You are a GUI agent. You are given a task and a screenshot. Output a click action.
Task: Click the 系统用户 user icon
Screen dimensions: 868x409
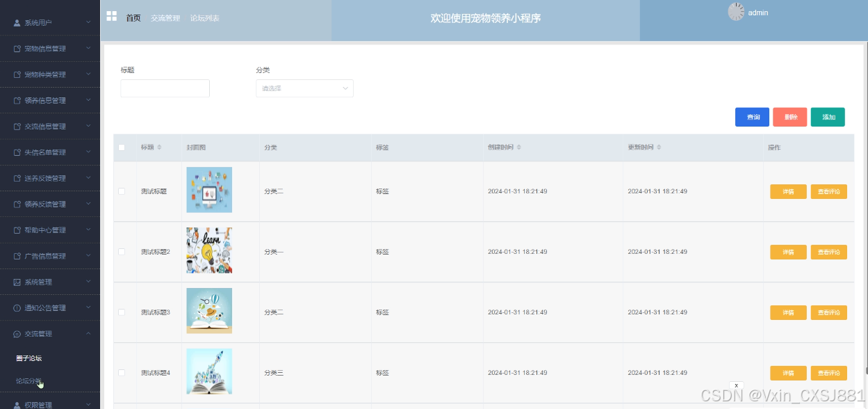coord(17,23)
